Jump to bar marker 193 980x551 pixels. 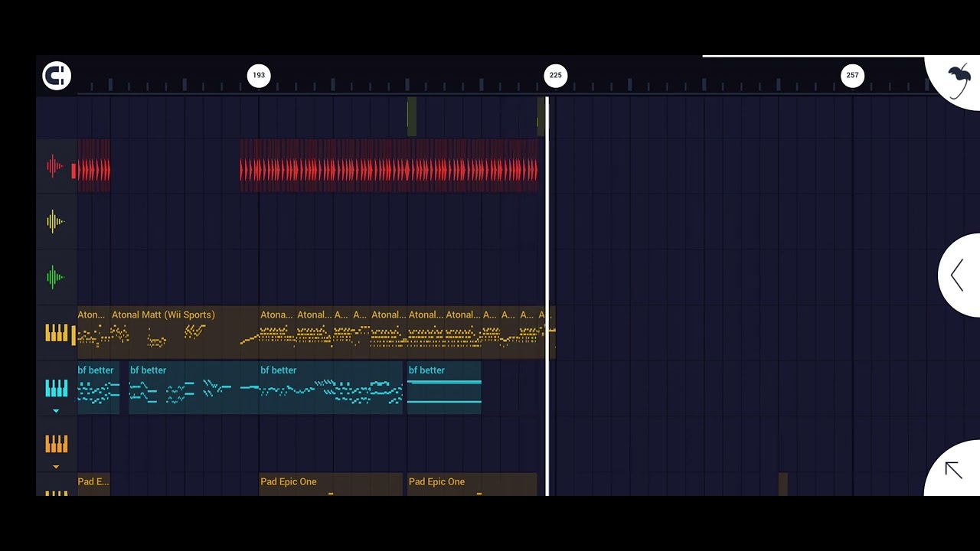pos(259,75)
